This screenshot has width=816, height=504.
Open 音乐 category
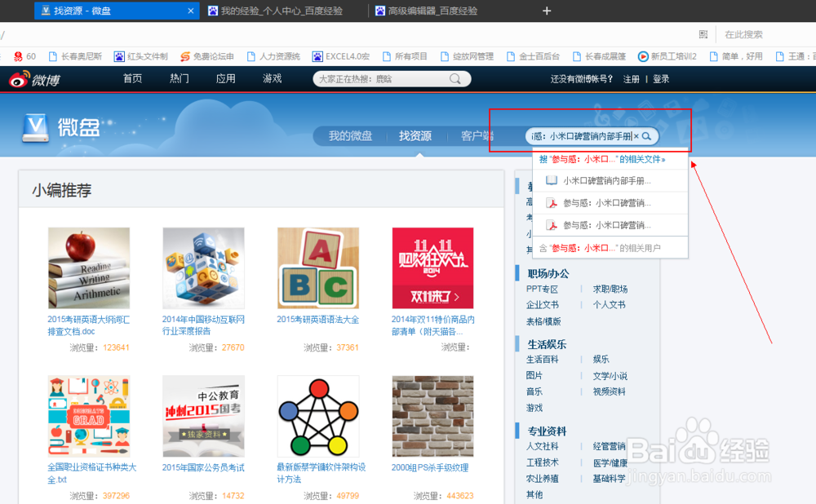click(534, 391)
